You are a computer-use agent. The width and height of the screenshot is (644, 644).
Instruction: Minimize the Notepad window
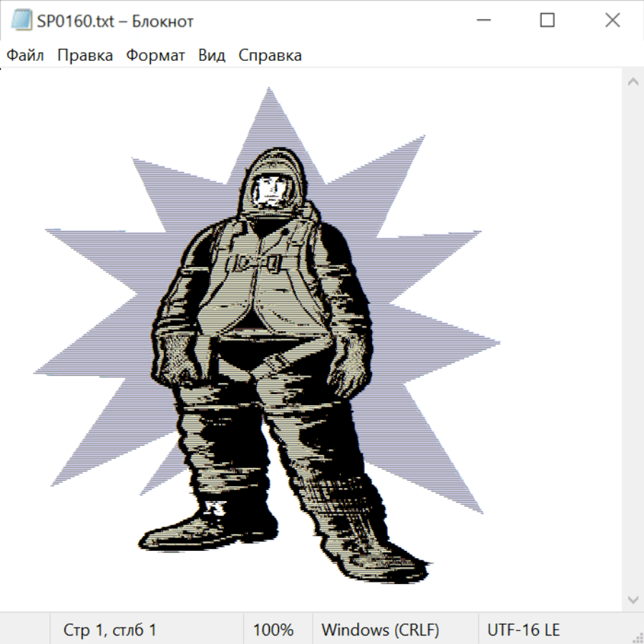point(482,21)
